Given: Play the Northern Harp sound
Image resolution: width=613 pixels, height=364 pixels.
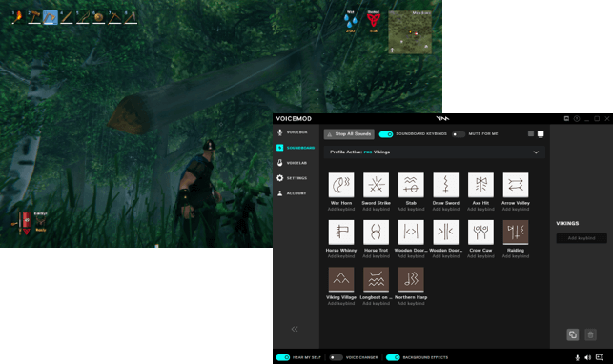Looking at the screenshot, I should click(x=411, y=279).
